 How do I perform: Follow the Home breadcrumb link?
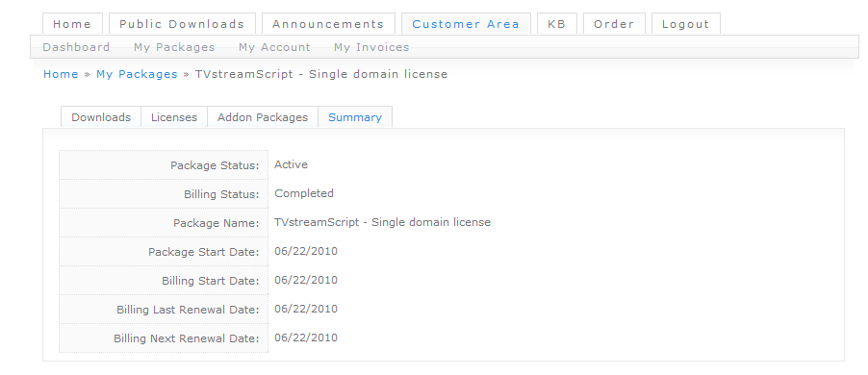point(61,74)
